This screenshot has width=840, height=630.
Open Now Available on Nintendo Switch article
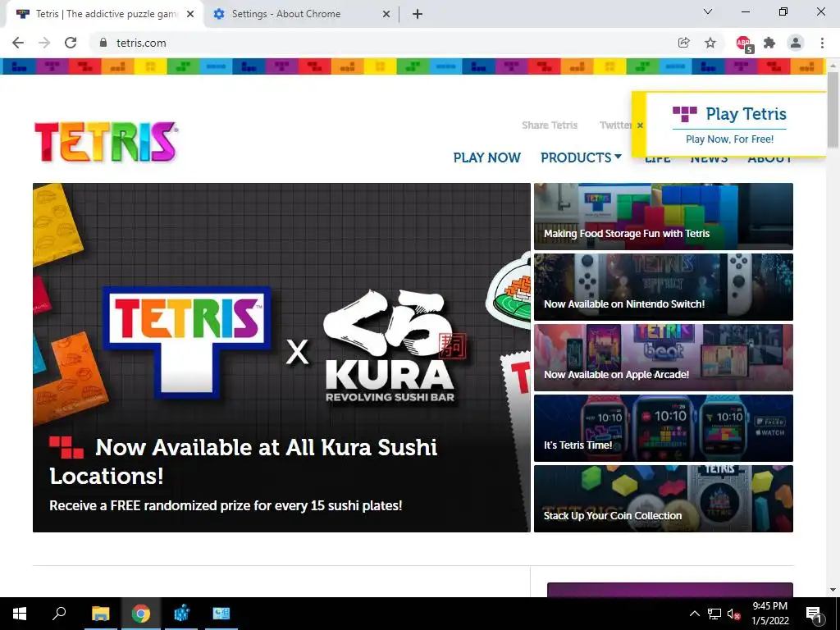663,287
